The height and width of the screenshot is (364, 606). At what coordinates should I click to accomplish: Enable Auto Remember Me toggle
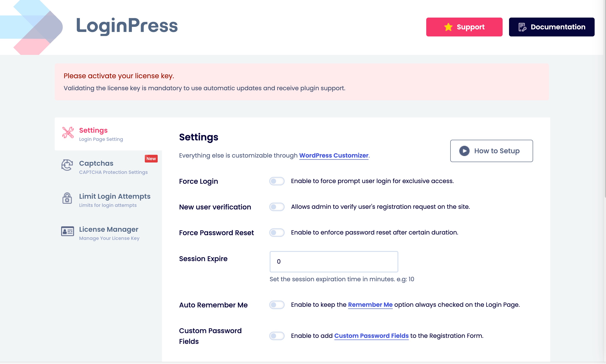277,305
